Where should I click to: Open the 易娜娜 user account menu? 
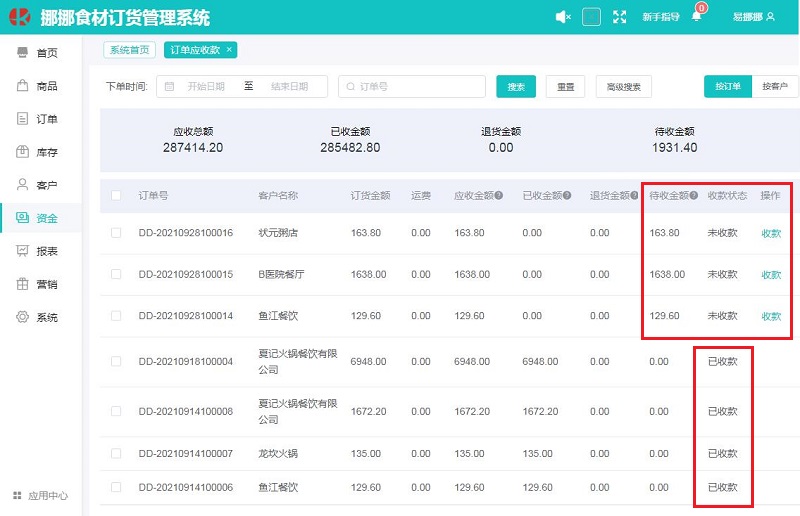pos(753,17)
